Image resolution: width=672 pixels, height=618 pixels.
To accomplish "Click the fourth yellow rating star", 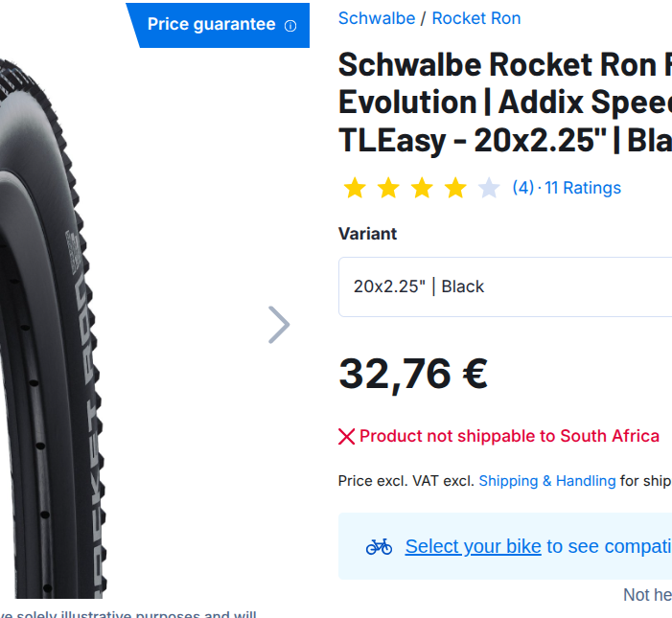I will pos(455,188).
